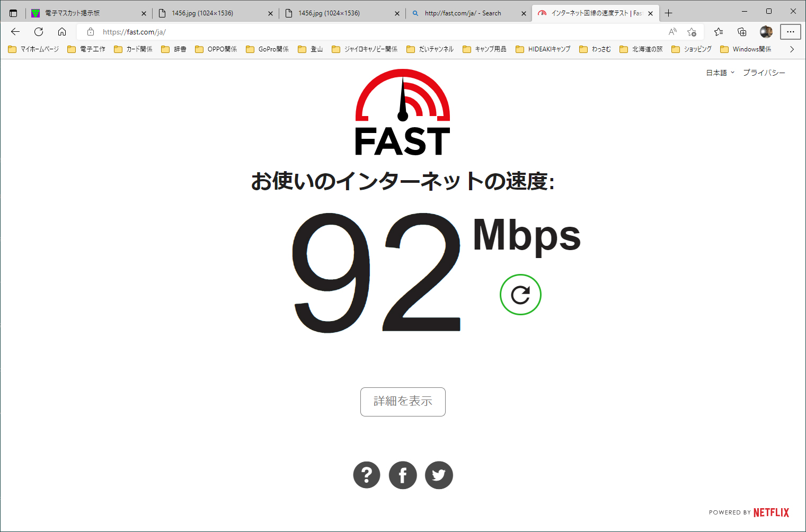The height and width of the screenshot is (532, 806).
Task: Close the 電子マスカット掲示板 tab
Action: [x=144, y=14]
